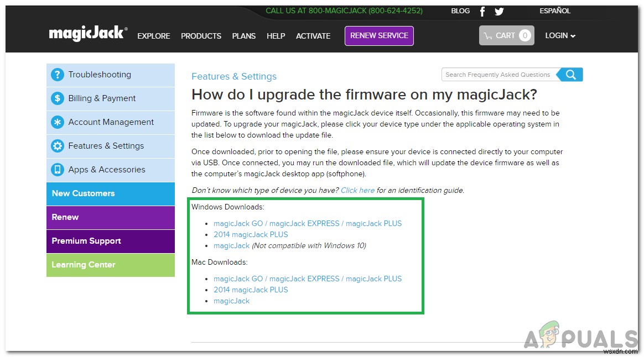Open magicJack's Twitter page
Viewport: 644px width, 357px height.
pyautogui.click(x=499, y=11)
